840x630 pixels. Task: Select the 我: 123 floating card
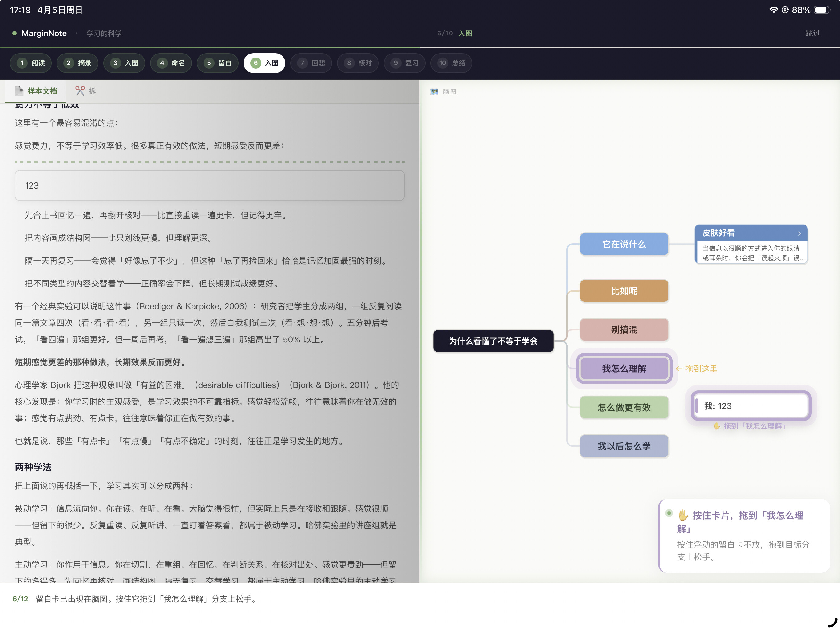coord(751,406)
